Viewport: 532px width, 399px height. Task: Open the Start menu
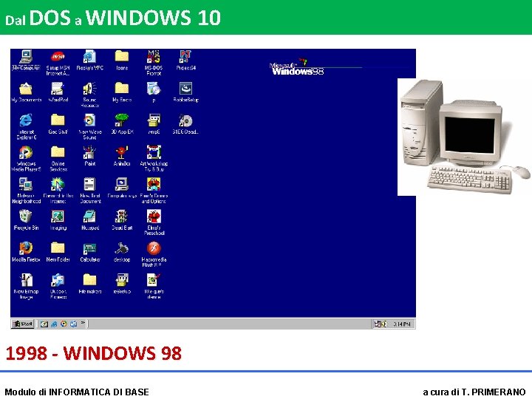tap(22, 324)
